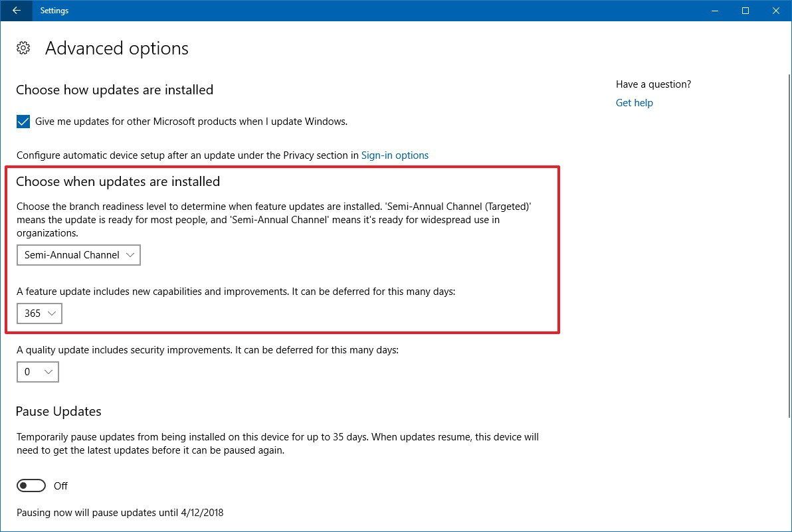Maximize the Settings window

pos(745,11)
